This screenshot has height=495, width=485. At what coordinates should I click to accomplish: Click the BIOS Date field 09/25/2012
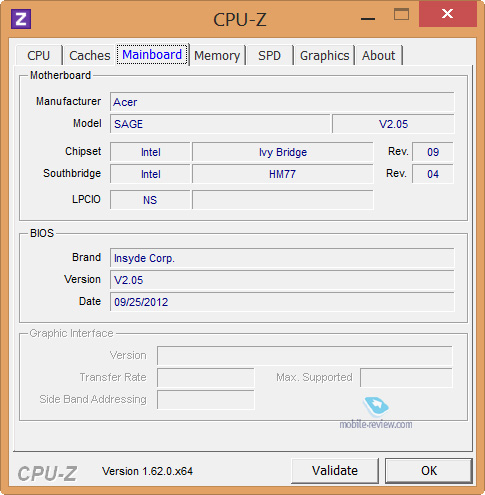coord(282,302)
